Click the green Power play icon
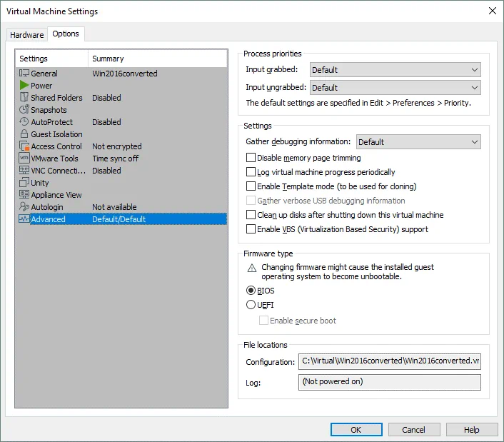Screen dimensions: 504x442 (24, 86)
